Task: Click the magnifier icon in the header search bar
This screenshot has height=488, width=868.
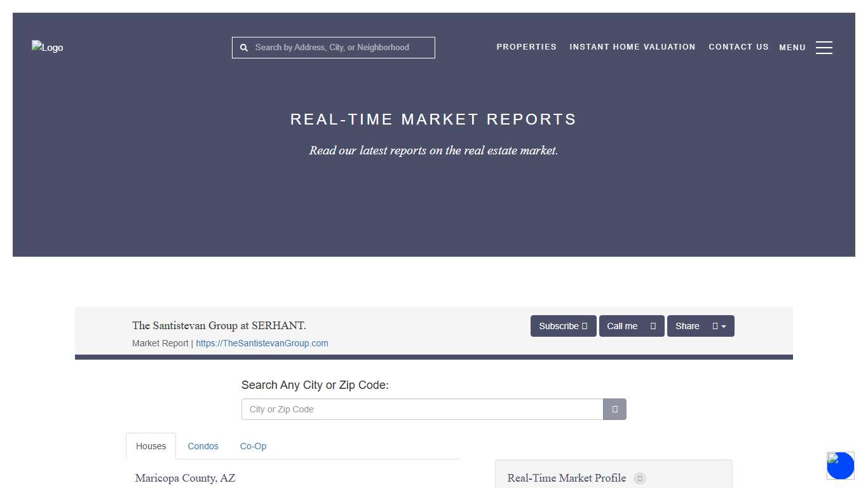Action: coord(244,47)
